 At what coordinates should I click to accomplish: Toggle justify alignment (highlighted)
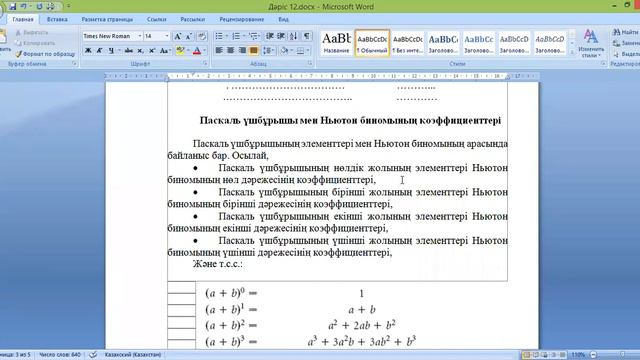(253, 51)
